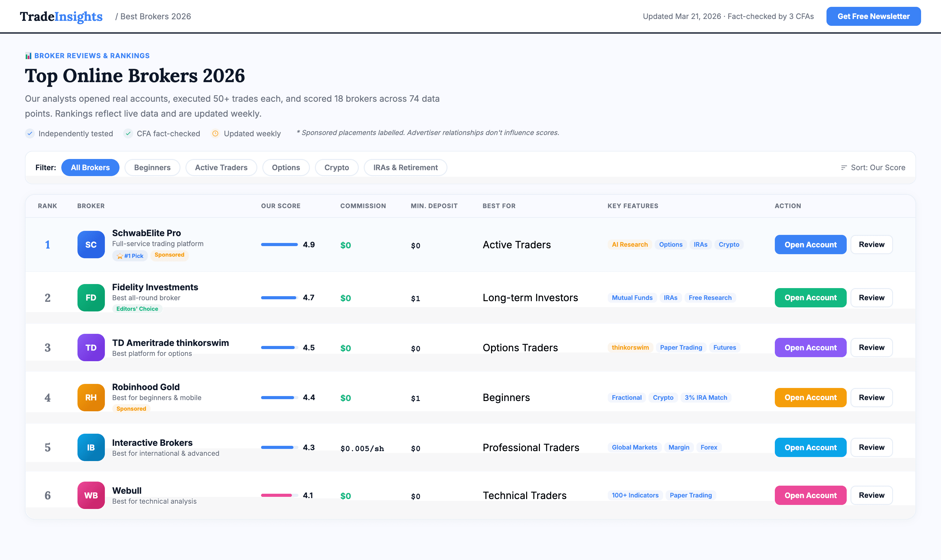The height and width of the screenshot is (560, 941).
Task: Click the star on the #1 Pick badge
Action: (x=120, y=255)
